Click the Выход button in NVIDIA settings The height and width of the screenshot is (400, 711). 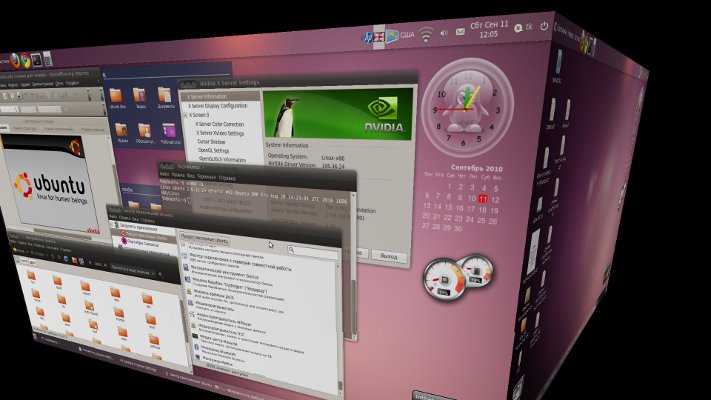389,256
